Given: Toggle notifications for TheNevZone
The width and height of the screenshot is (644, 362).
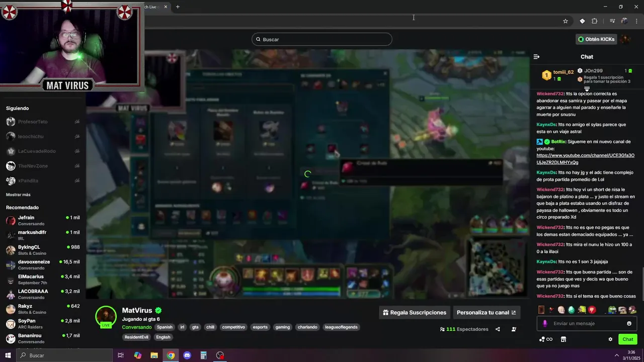Looking at the screenshot, I should pos(77,166).
